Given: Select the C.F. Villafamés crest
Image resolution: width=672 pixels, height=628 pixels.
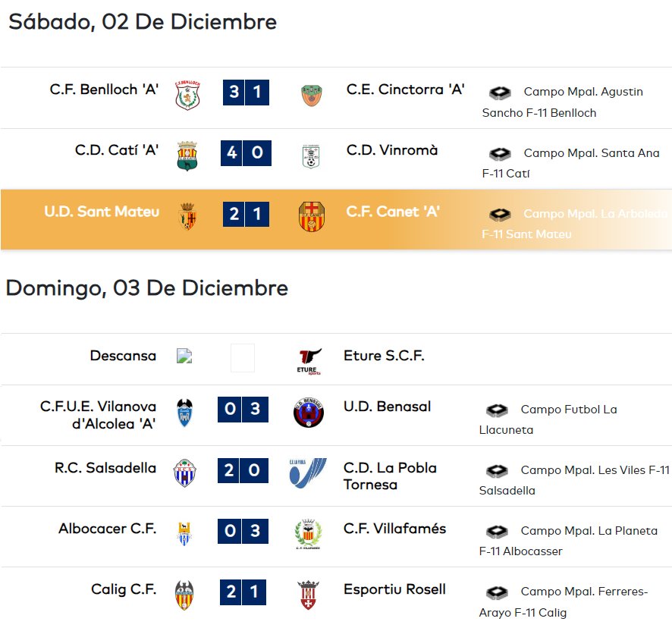Looking at the screenshot, I should click(308, 534).
